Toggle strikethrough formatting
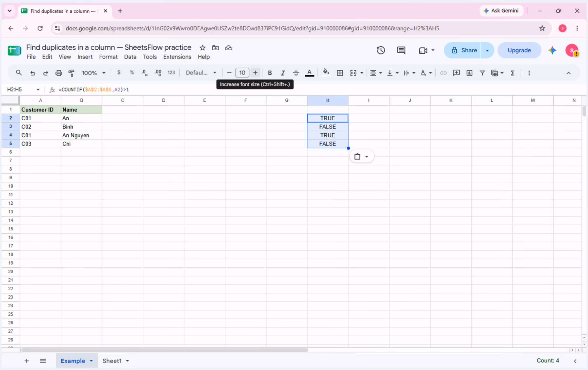588x370 pixels. point(296,73)
